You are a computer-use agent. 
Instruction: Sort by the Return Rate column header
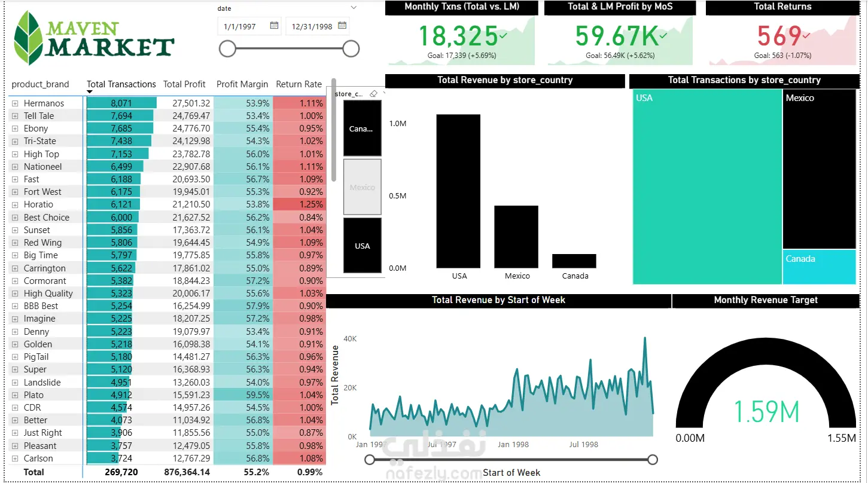[299, 84]
